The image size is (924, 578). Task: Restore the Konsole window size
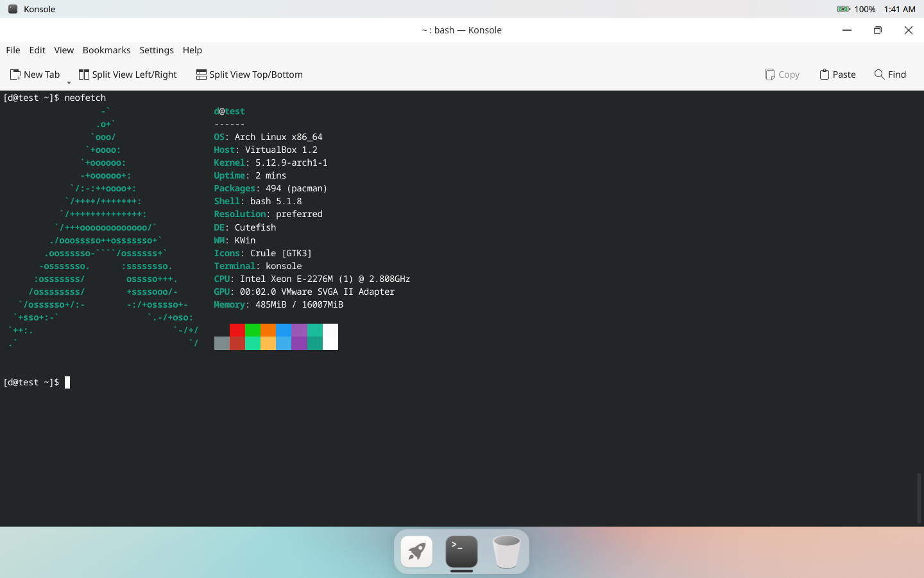click(x=878, y=30)
